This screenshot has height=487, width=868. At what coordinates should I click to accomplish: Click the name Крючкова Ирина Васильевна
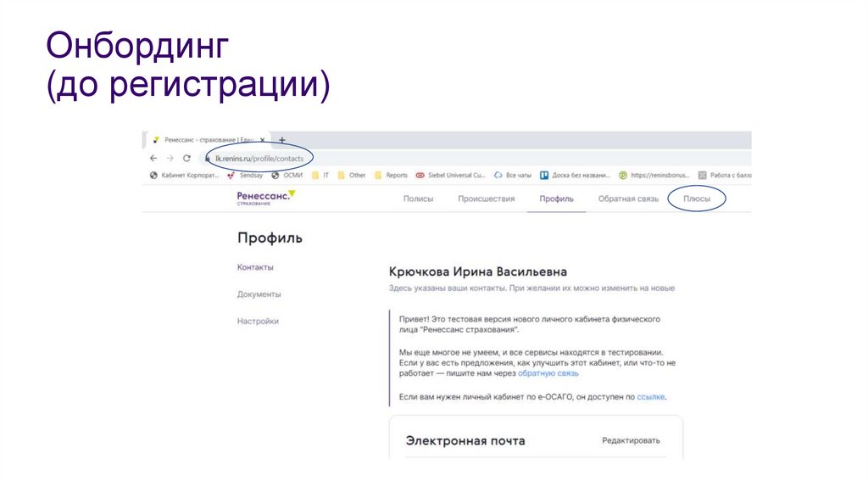(478, 271)
